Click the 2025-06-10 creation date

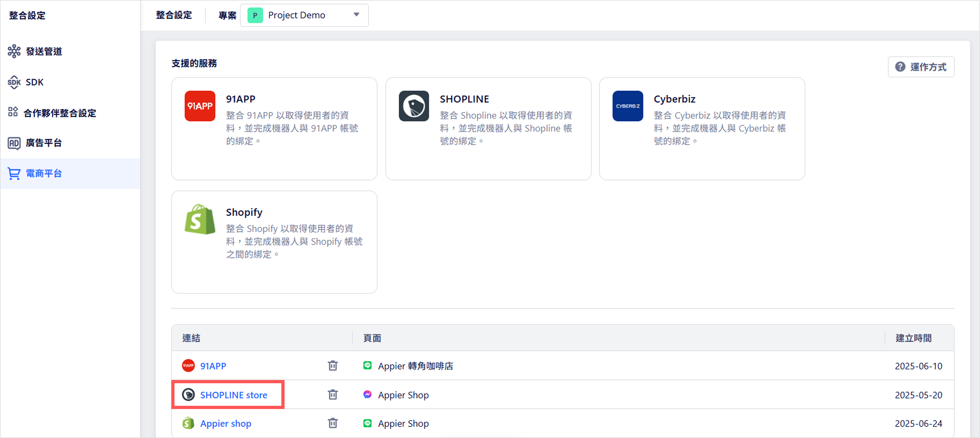[918, 366]
